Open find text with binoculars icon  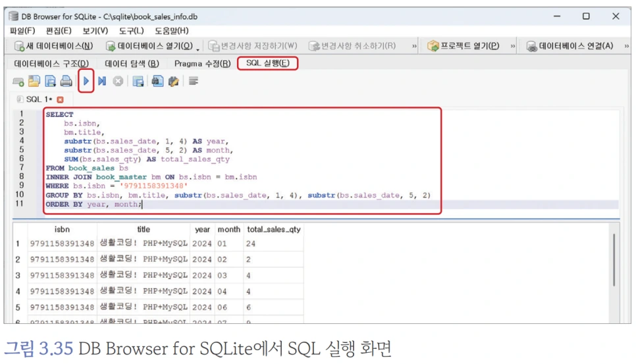click(157, 81)
